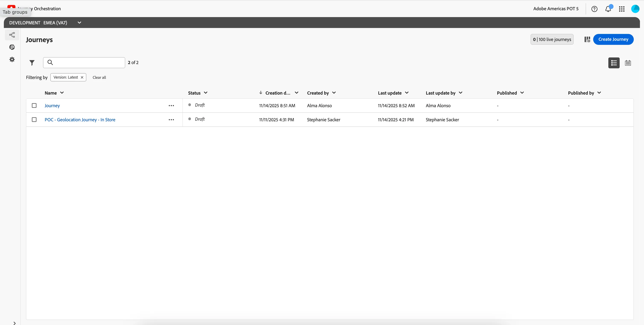Click the search magnifier icon

[50, 62]
